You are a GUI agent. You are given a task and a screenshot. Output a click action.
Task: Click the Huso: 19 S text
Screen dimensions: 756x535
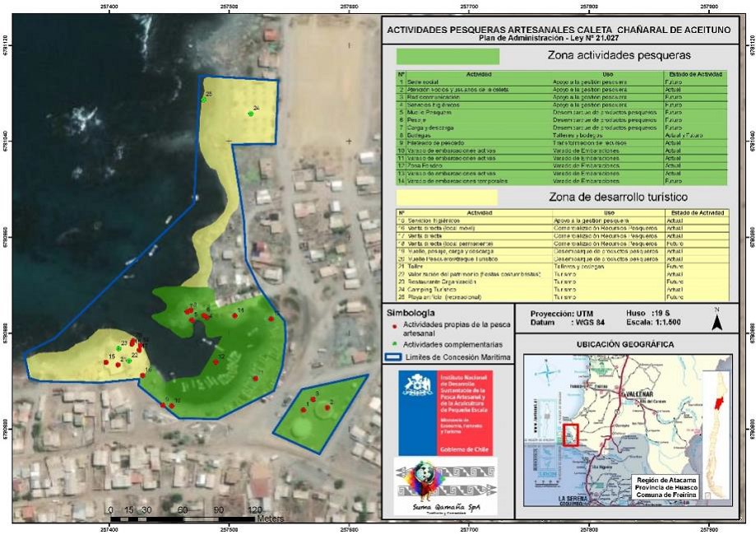(648, 313)
